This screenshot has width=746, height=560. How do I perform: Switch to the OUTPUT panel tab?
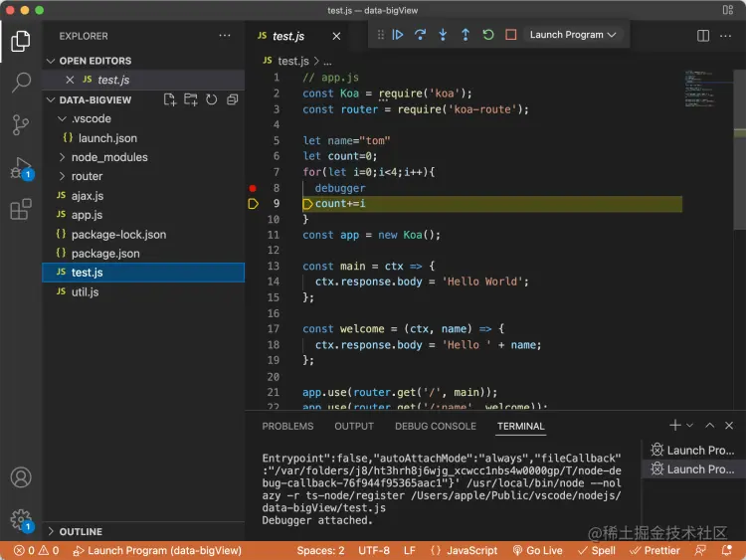354,426
